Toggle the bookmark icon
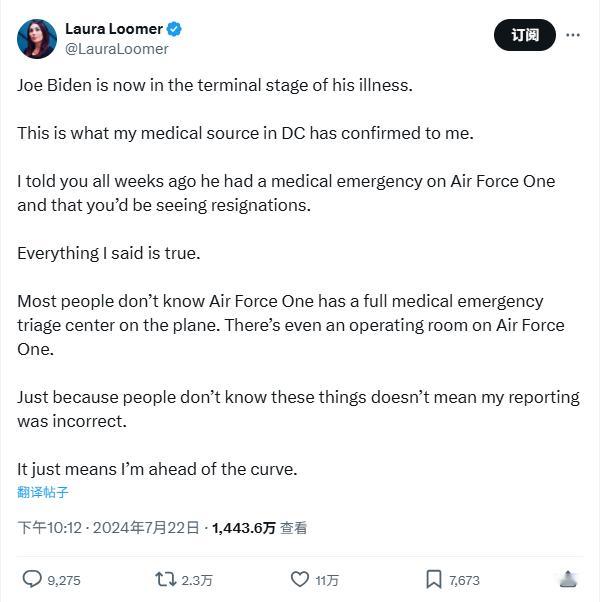The height and width of the screenshot is (602, 601). (x=434, y=579)
